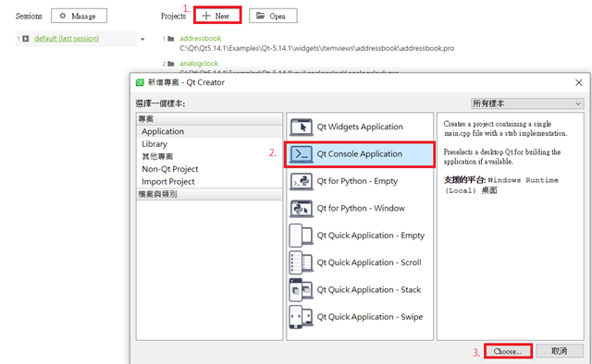Expand the default session dropdown arrow
592x364 pixels.
pyautogui.click(x=142, y=39)
